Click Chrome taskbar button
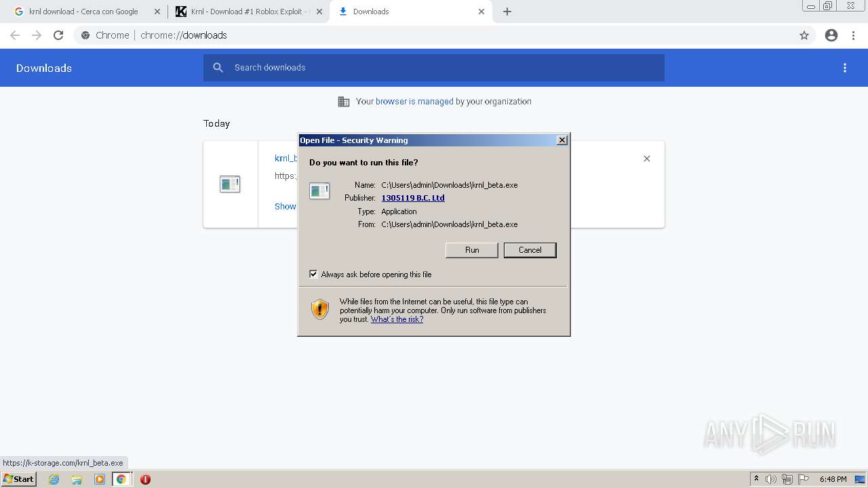This screenshot has width=868, height=488. pyautogui.click(x=121, y=479)
